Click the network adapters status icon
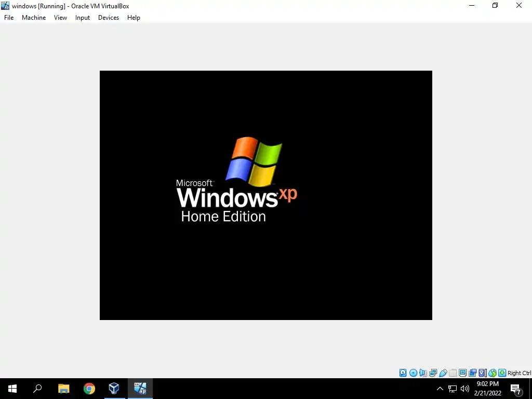532x399 pixels. click(433, 373)
